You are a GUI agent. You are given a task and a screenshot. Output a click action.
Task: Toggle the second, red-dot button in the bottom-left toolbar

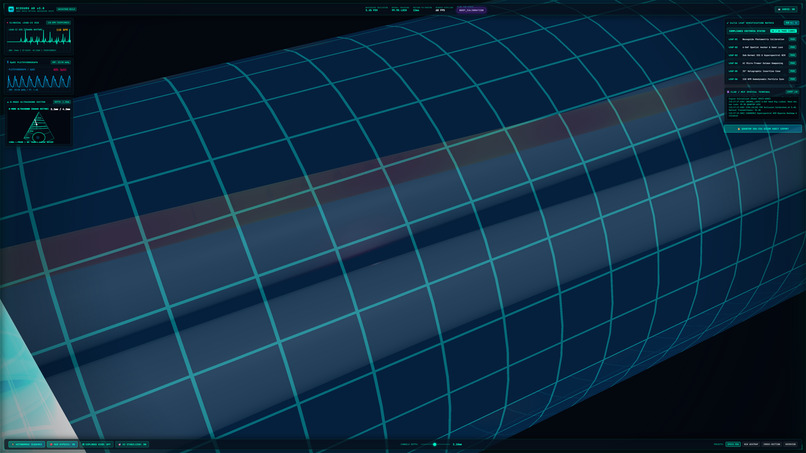[x=62, y=444]
